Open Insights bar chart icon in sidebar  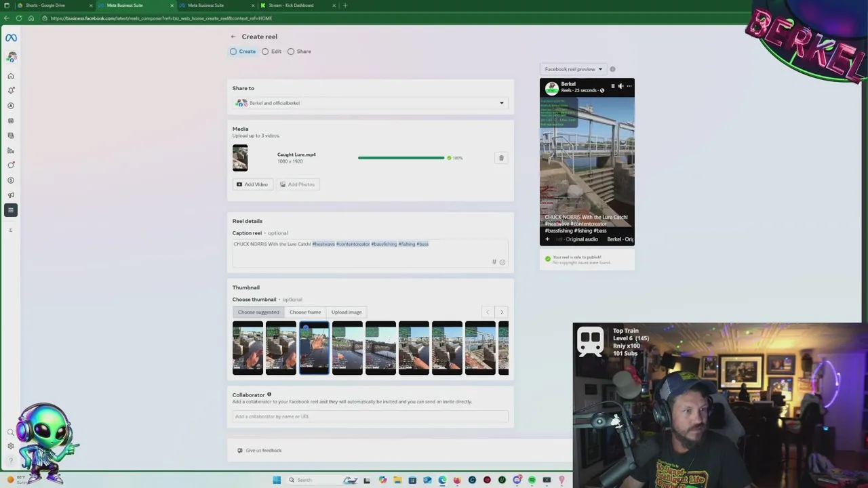pyautogui.click(x=11, y=150)
